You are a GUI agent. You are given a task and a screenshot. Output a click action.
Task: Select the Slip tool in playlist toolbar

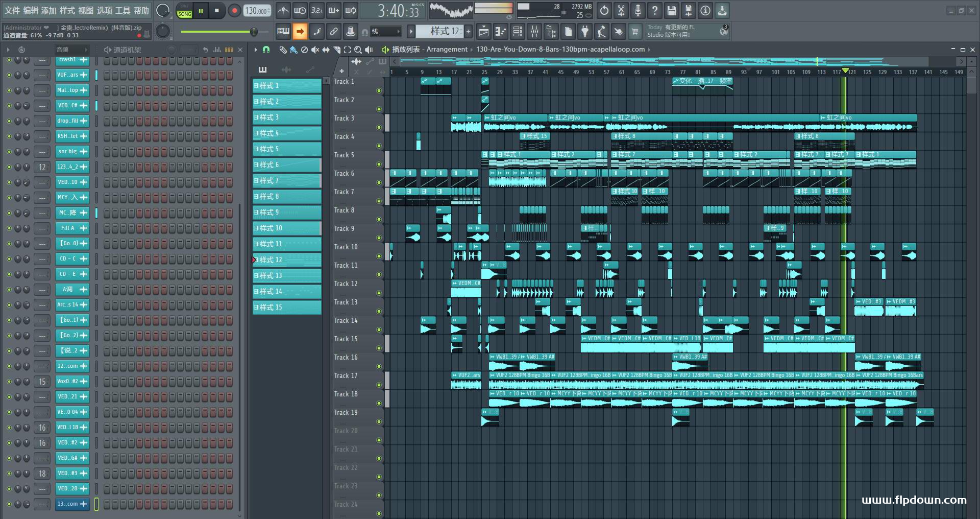[x=326, y=50]
